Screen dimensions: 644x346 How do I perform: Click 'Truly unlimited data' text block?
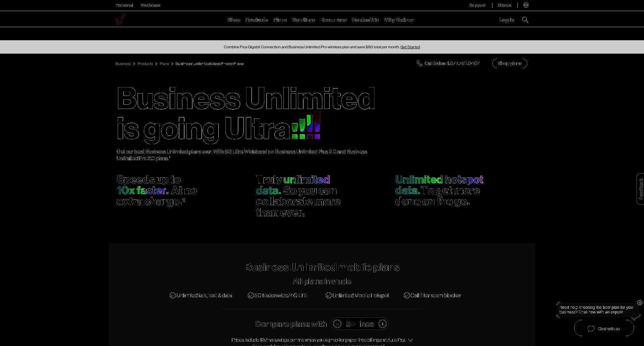pyautogui.click(x=298, y=196)
